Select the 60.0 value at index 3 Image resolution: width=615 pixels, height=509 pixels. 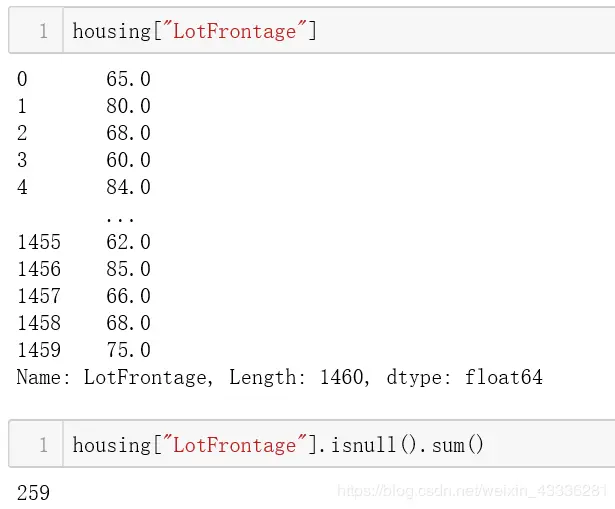tap(128, 160)
